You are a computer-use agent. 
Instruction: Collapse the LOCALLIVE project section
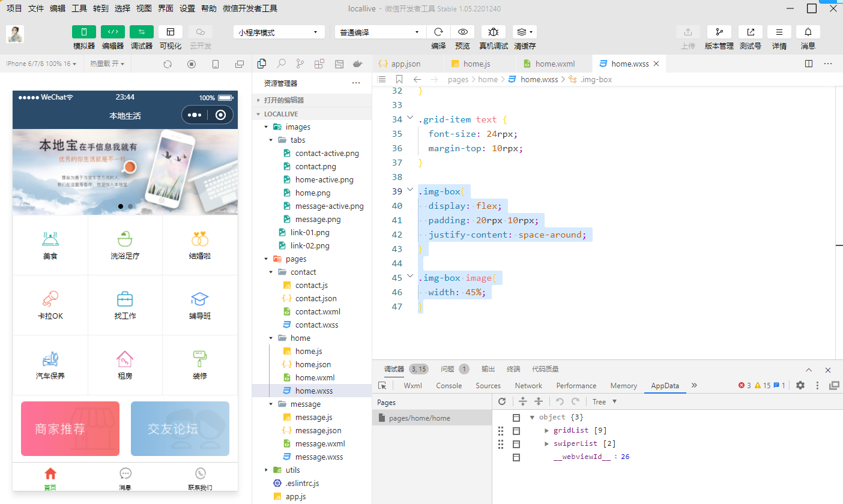[x=312, y=114]
